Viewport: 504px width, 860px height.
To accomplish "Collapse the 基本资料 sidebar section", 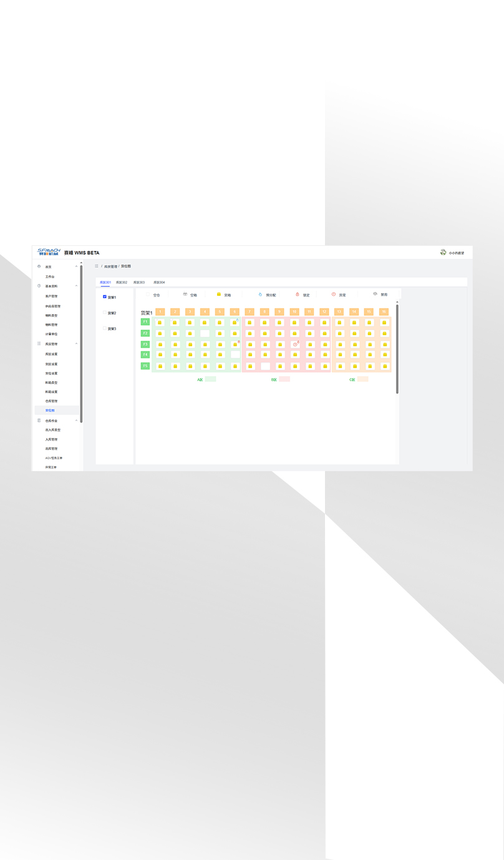I will click(x=77, y=286).
